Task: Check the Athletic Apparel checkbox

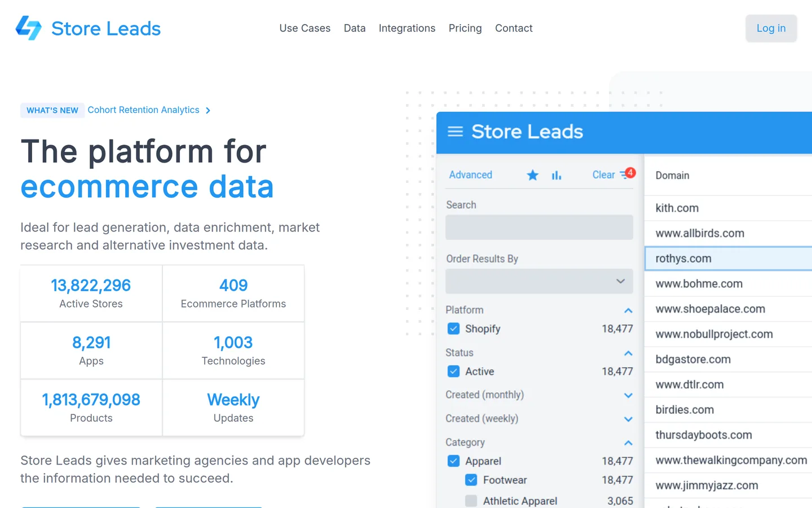Action: pyautogui.click(x=471, y=501)
